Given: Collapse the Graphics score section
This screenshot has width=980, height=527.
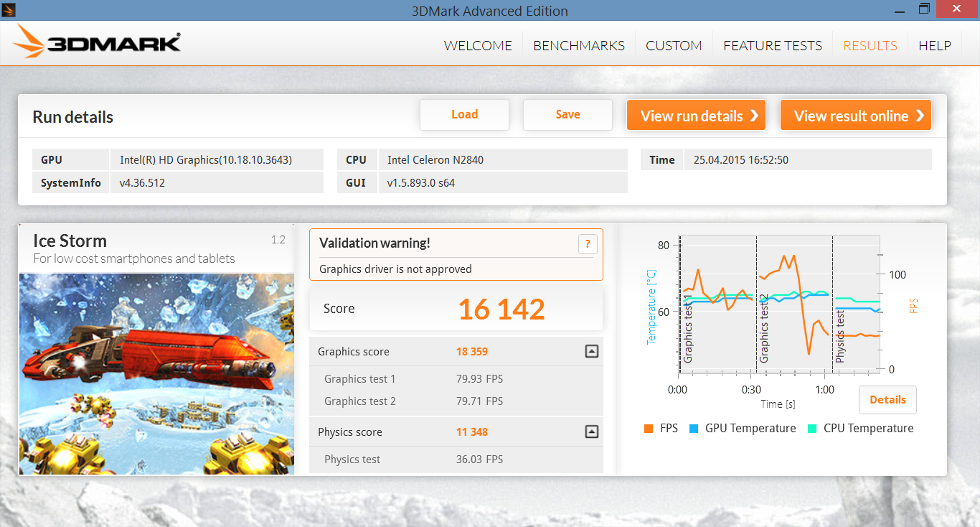Looking at the screenshot, I should pyautogui.click(x=591, y=351).
